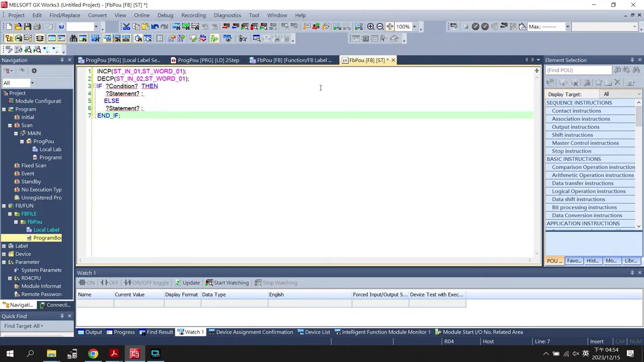Viewport: 644px width, 362px height.
Task: Open GX Works3 from Windows taskbar
Action: (134, 354)
